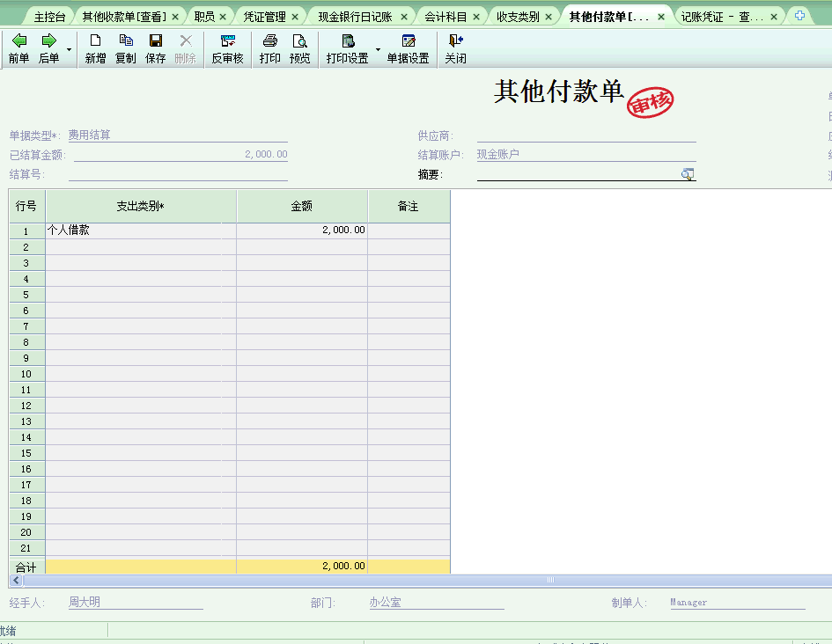Open 打印设置 print settings
The image size is (832, 644).
(x=348, y=48)
